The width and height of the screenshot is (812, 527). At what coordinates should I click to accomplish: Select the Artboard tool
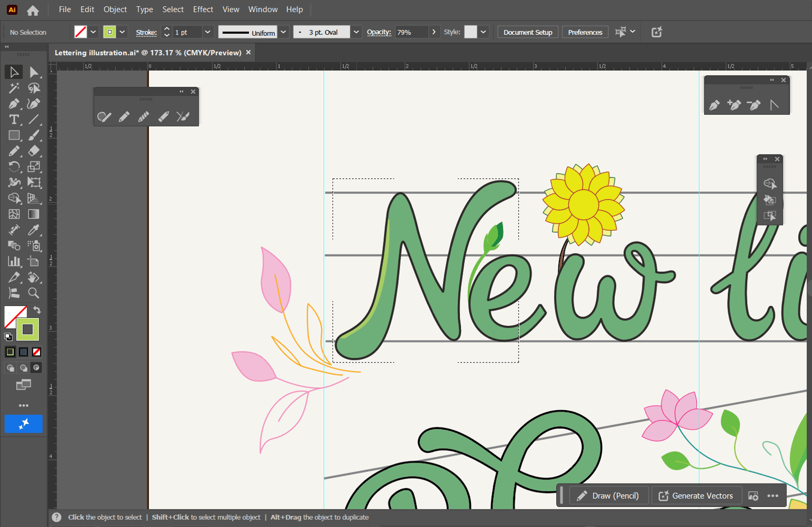(34, 261)
